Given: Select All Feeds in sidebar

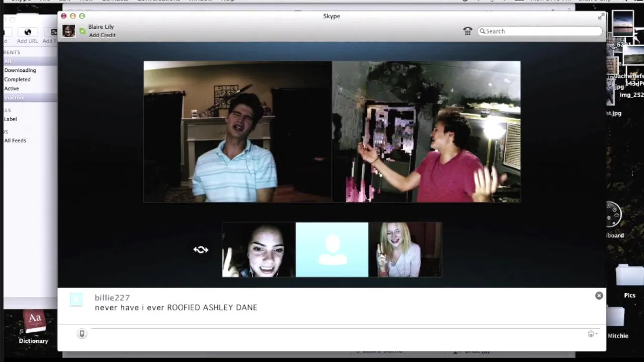Looking at the screenshot, I should coord(15,140).
